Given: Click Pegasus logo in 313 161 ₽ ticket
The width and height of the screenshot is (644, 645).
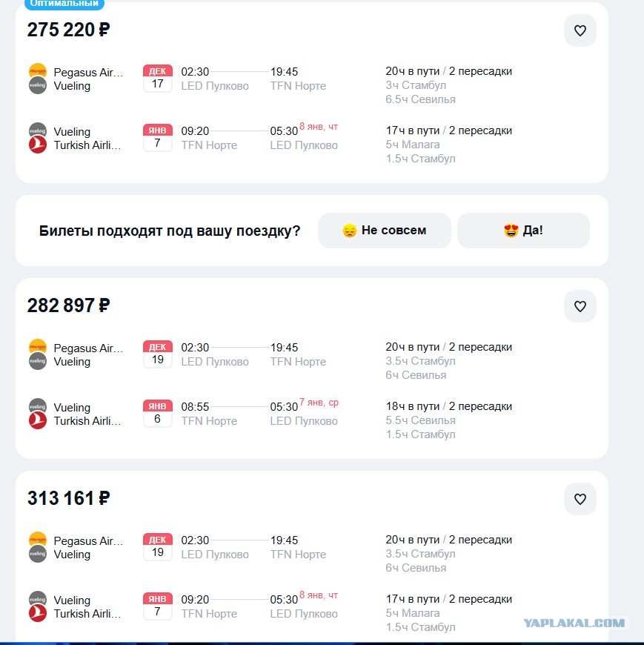Looking at the screenshot, I should 37,540.
